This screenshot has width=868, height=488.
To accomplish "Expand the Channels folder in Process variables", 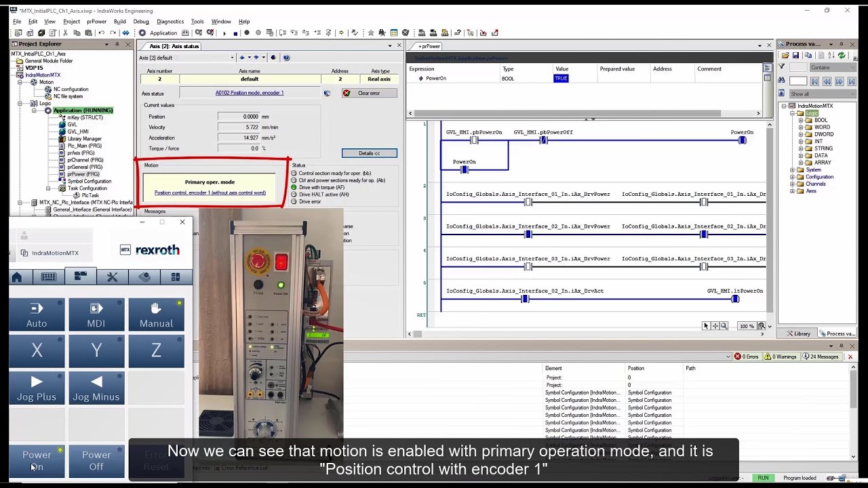I will pos(792,184).
